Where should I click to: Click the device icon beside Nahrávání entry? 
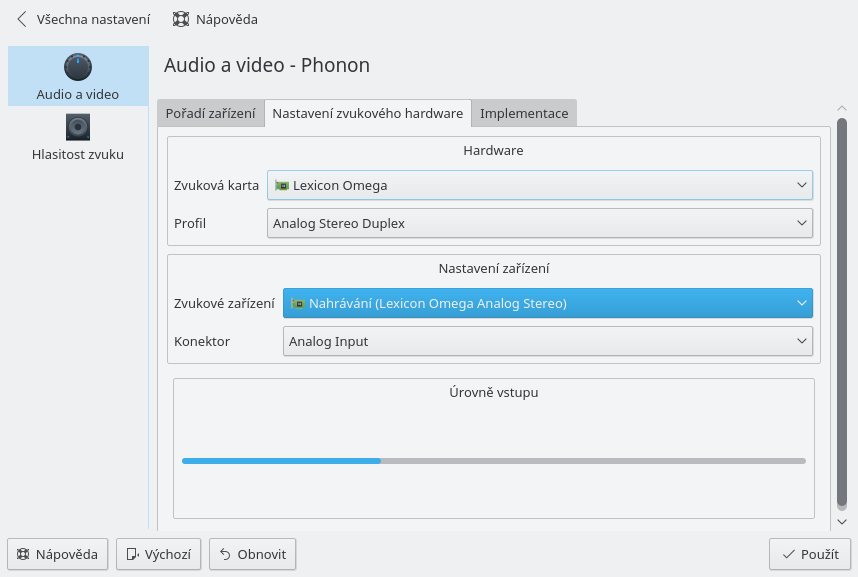coord(297,303)
